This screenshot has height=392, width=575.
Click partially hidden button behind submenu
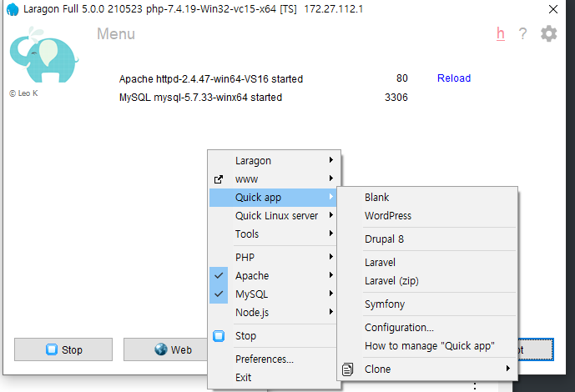(536, 349)
